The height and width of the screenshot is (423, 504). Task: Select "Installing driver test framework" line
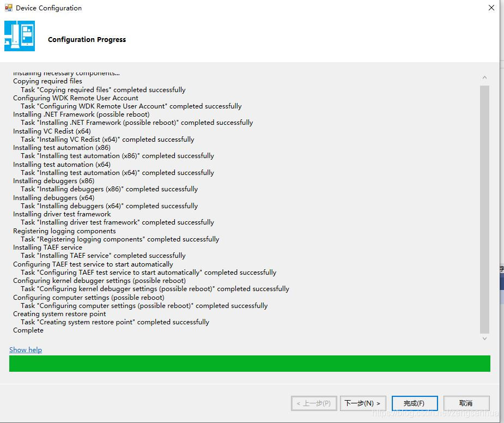point(62,214)
